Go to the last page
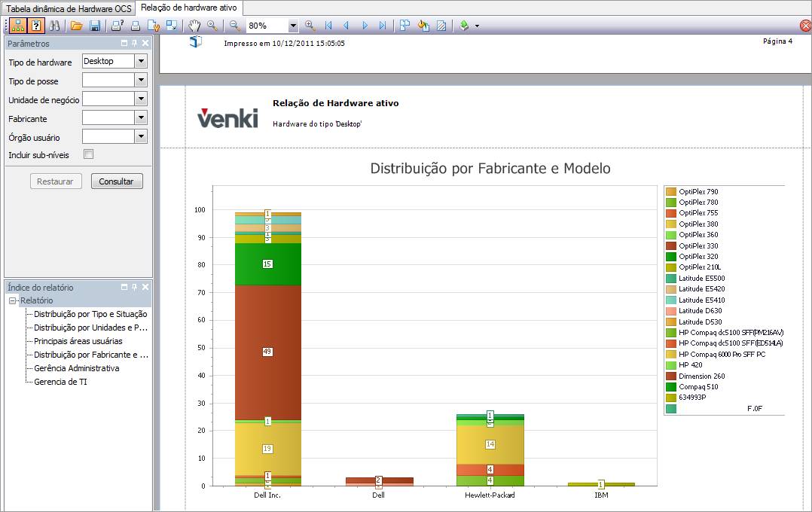Image resolution: width=812 pixels, height=512 pixels. (383, 26)
